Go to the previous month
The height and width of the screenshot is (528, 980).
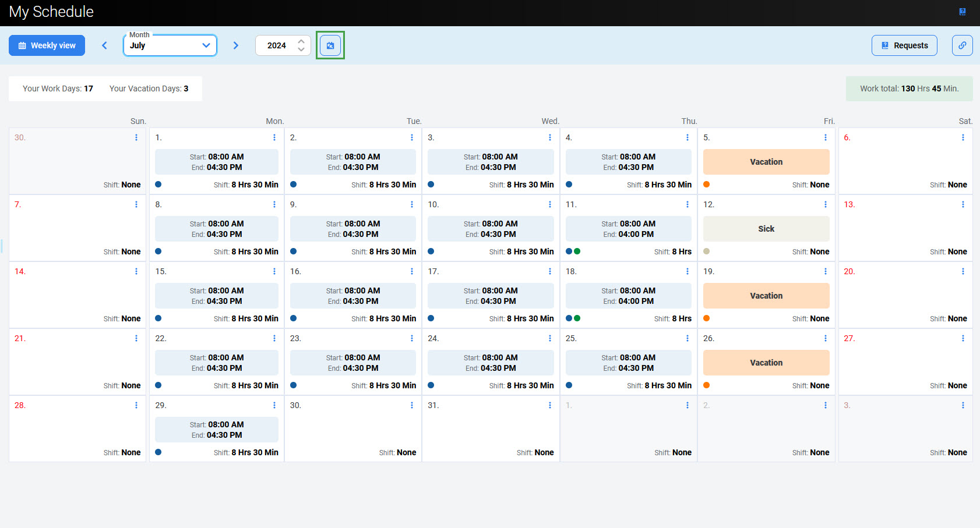(x=105, y=45)
